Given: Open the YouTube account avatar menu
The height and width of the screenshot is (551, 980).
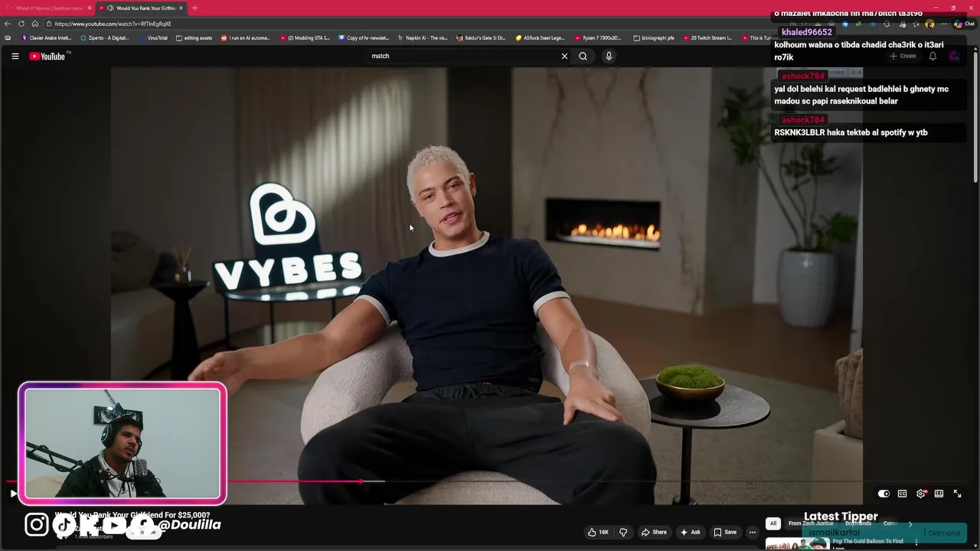Looking at the screenshot, I should [x=954, y=56].
